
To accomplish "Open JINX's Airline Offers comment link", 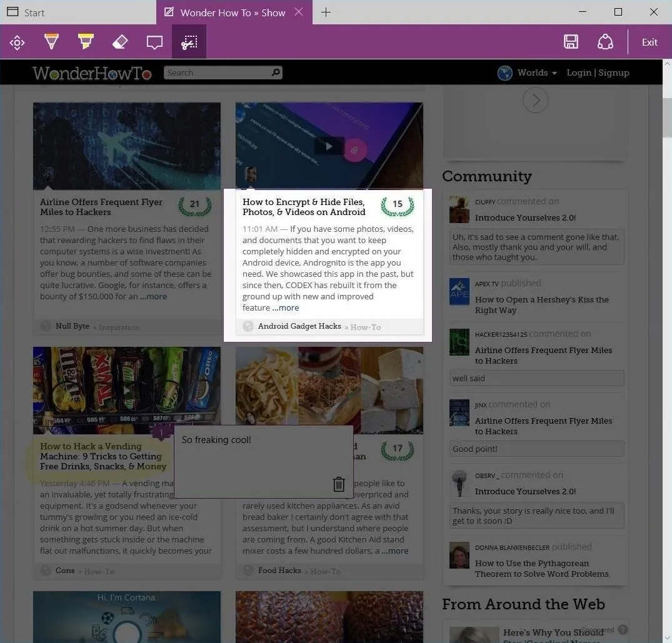I will 543,426.
